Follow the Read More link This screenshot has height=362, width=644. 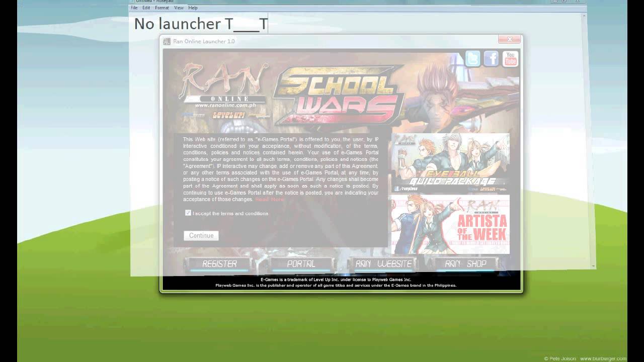point(270,200)
